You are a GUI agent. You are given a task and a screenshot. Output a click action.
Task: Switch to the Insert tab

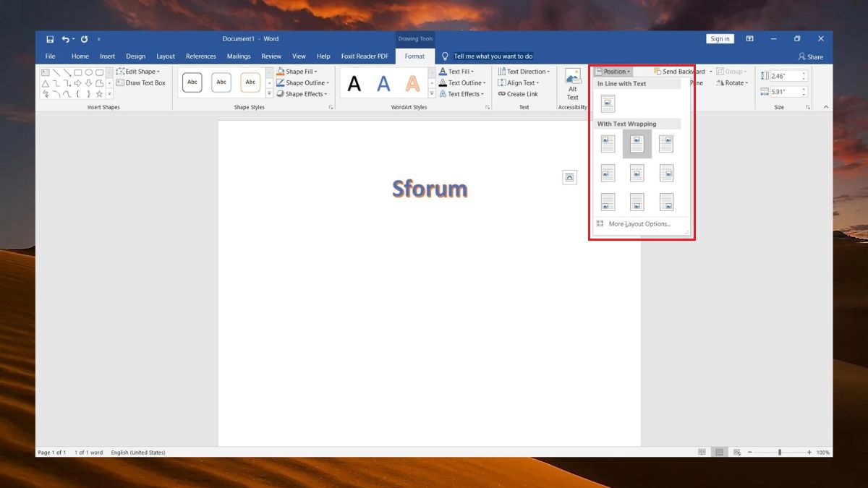pos(107,56)
